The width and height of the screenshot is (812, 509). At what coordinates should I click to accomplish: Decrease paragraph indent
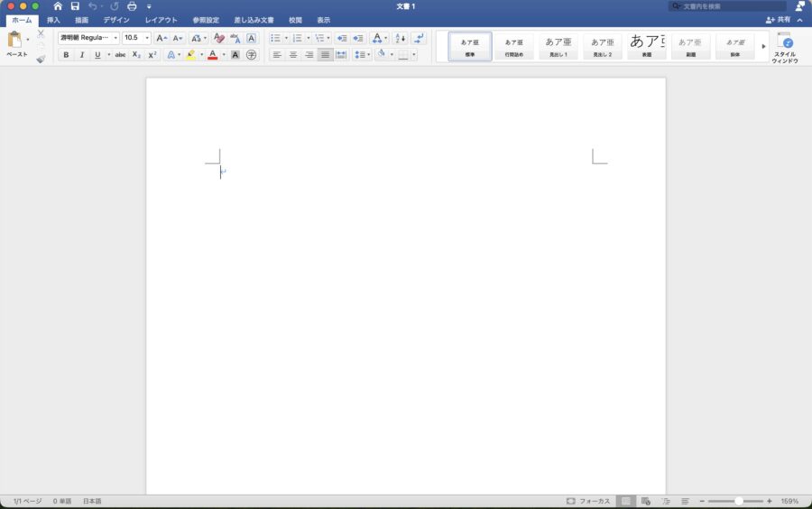pos(342,38)
